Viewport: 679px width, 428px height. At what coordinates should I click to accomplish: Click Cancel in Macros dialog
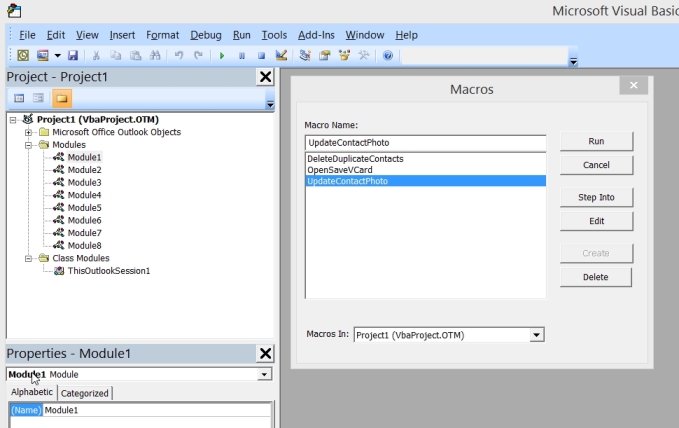(596, 165)
